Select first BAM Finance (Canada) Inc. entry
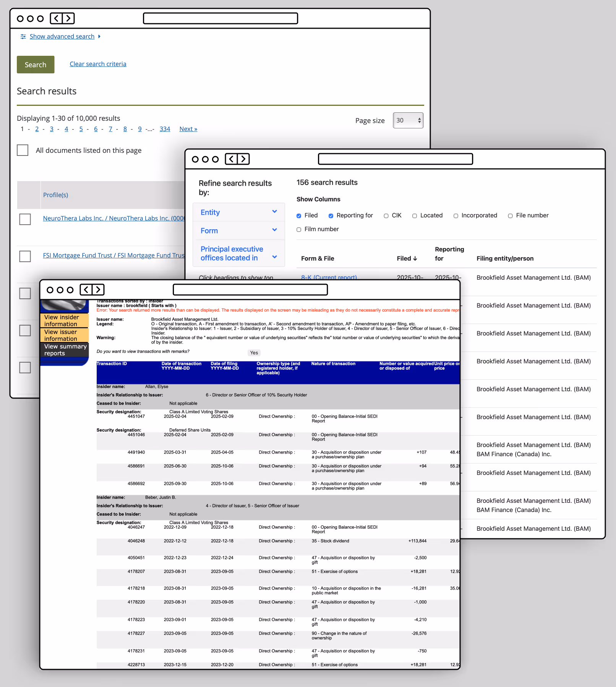Viewport: 616px width, 687px height. 514,454
